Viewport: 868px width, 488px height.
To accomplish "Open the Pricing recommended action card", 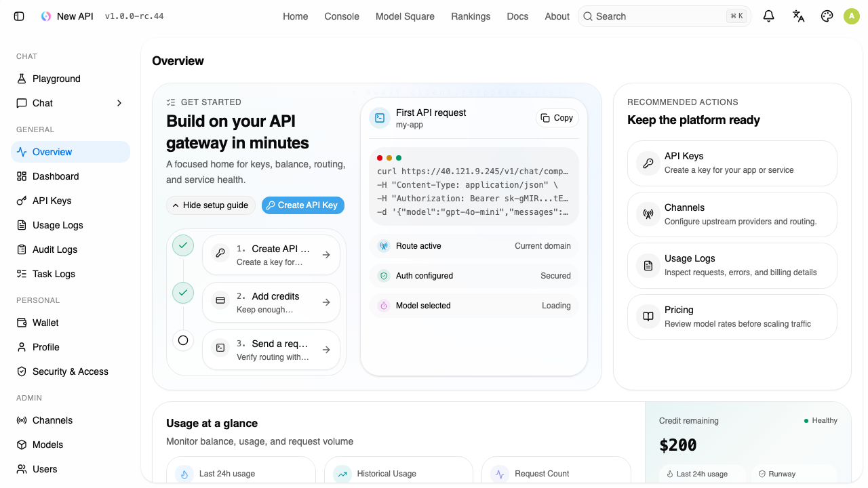I will pyautogui.click(x=732, y=317).
